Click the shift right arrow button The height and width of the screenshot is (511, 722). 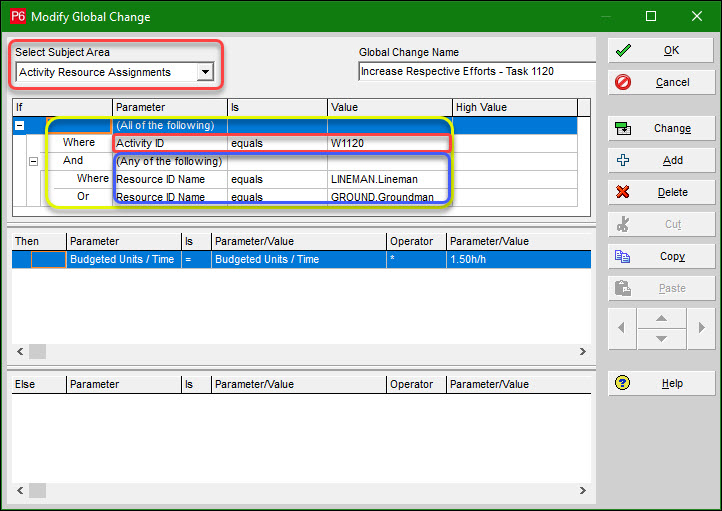(x=703, y=328)
